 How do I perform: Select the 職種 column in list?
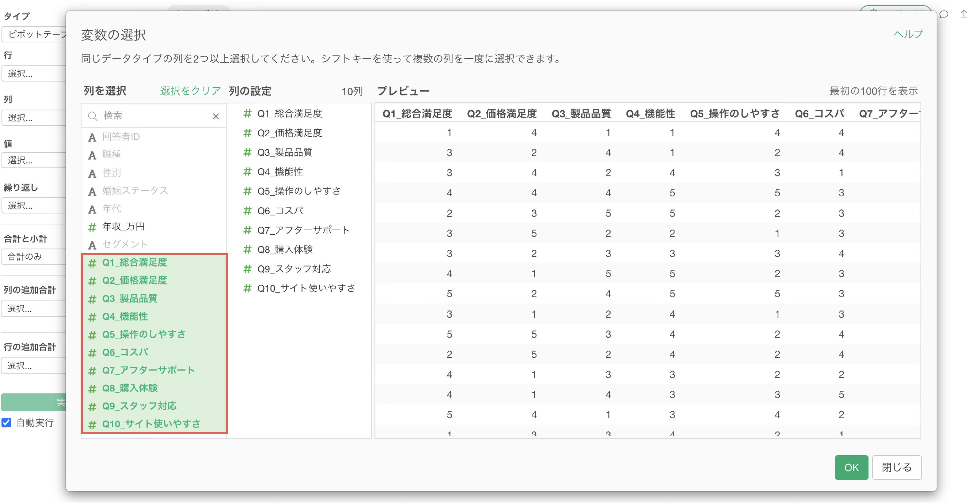[x=154, y=154]
